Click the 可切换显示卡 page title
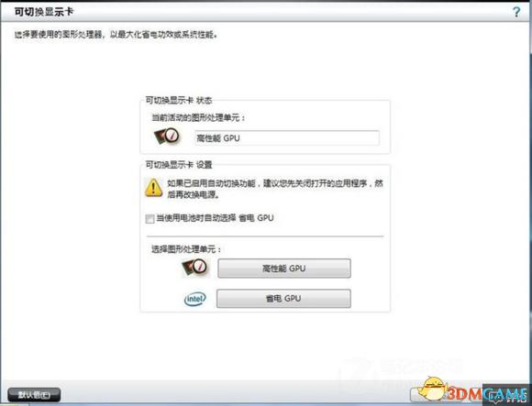 [x=44, y=12]
